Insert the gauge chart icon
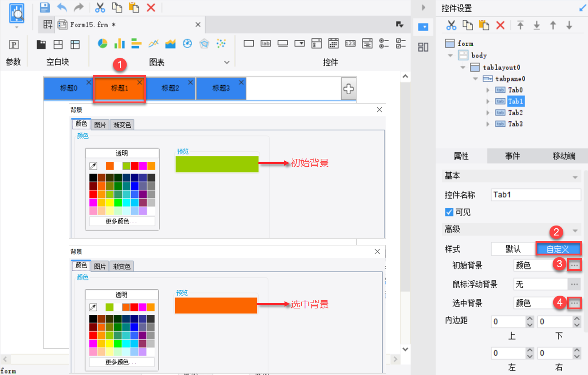 click(188, 43)
